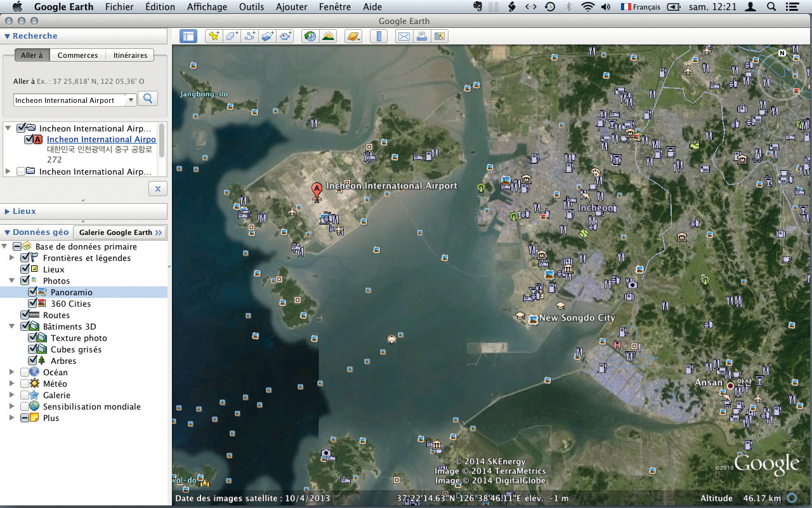Image resolution: width=812 pixels, height=508 pixels.
Task: Open the Wi-Fi status menu
Action: 587,7
